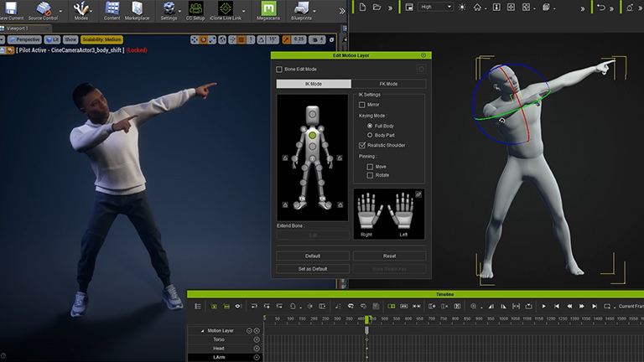644x362 pixels.
Task: Open Source Control dropdown arrow
Action: pos(60,11)
